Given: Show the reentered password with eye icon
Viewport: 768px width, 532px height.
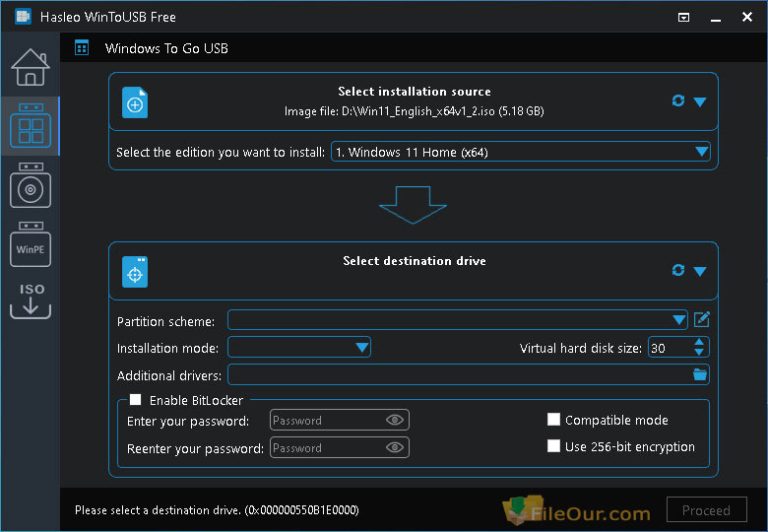Looking at the screenshot, I should [x=395, y=447].
